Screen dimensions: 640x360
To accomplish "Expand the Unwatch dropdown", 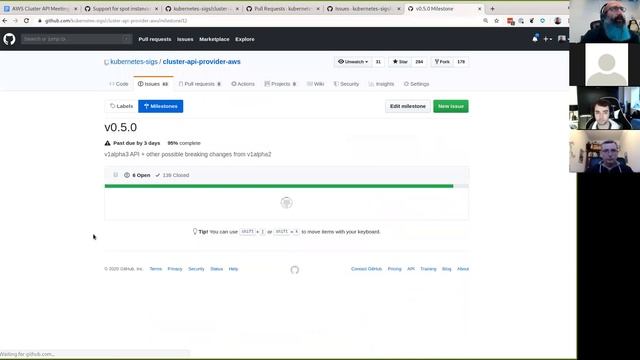I will 353,62.
